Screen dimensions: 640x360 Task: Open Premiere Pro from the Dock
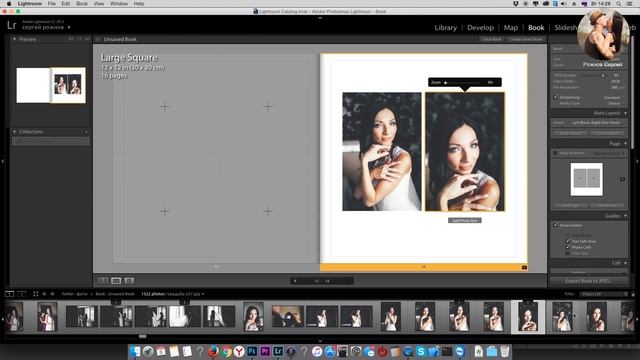[265, 351]
